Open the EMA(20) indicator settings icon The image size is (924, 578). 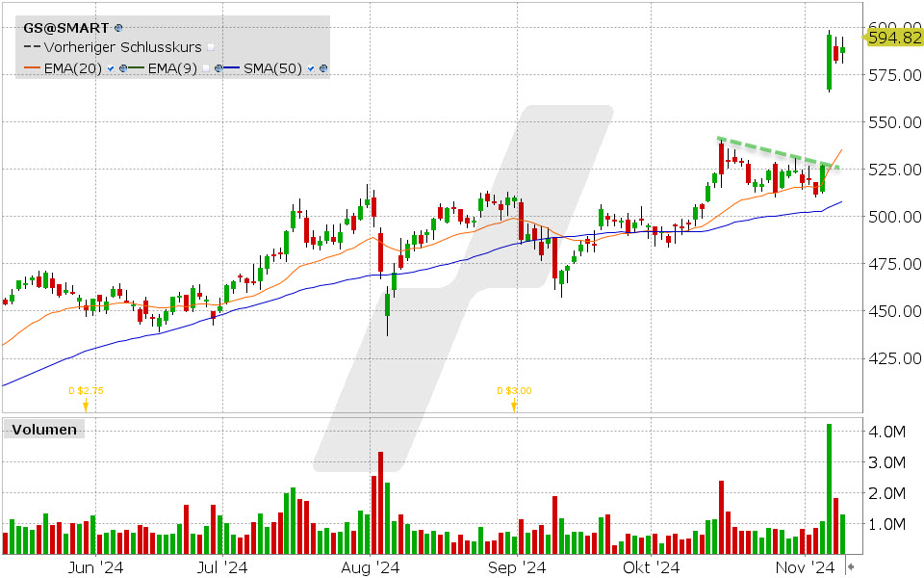pos(123,68)
